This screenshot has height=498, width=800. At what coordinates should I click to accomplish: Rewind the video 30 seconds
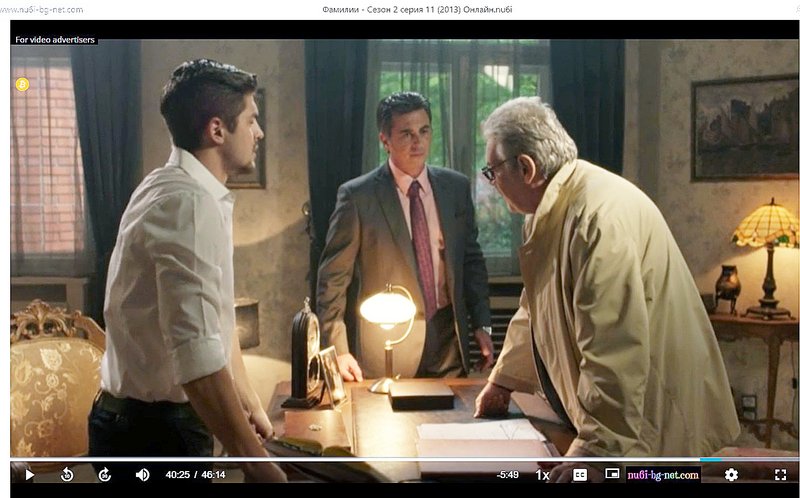coord(67,475)
